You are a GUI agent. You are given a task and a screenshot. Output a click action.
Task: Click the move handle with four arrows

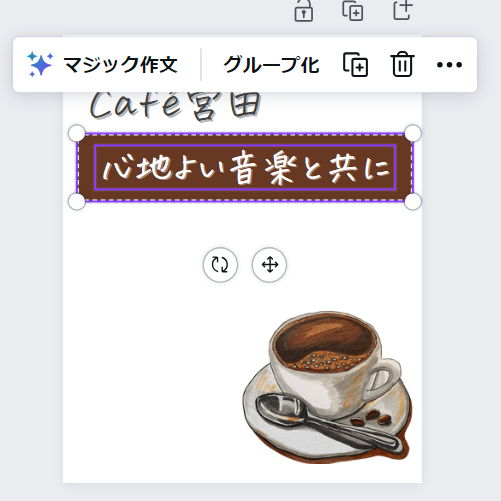pyautogui.click(x=269, y=265)
